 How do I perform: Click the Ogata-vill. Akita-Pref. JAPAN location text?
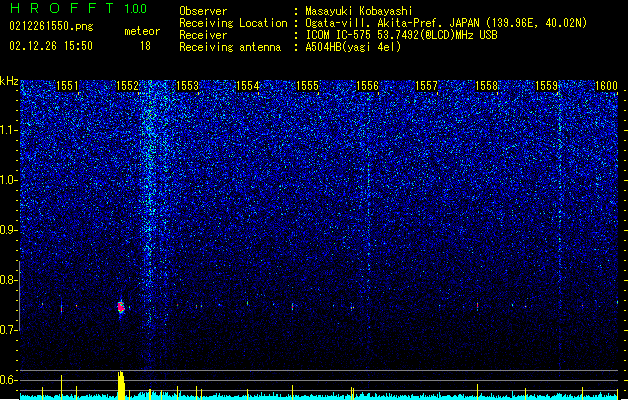446,23
